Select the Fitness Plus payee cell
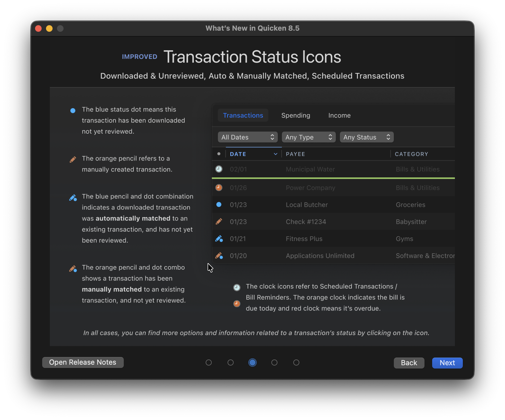505x420 pixels. (304, 239)
